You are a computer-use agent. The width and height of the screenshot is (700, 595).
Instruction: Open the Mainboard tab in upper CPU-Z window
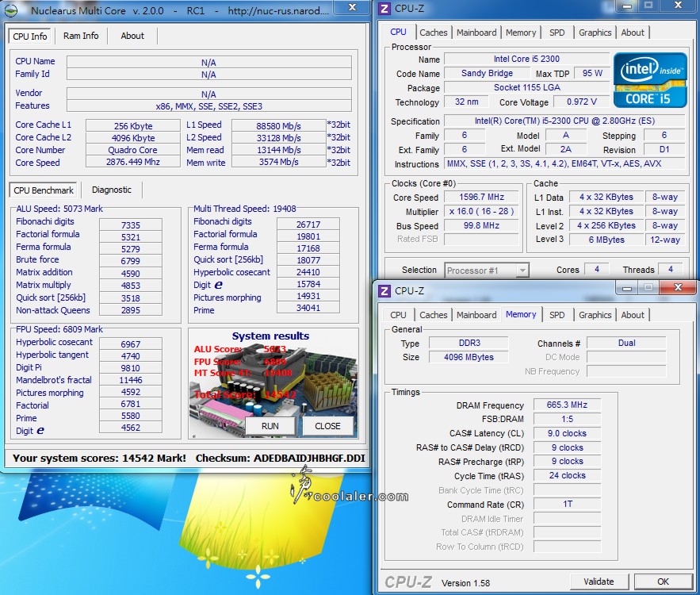[476, 33]
